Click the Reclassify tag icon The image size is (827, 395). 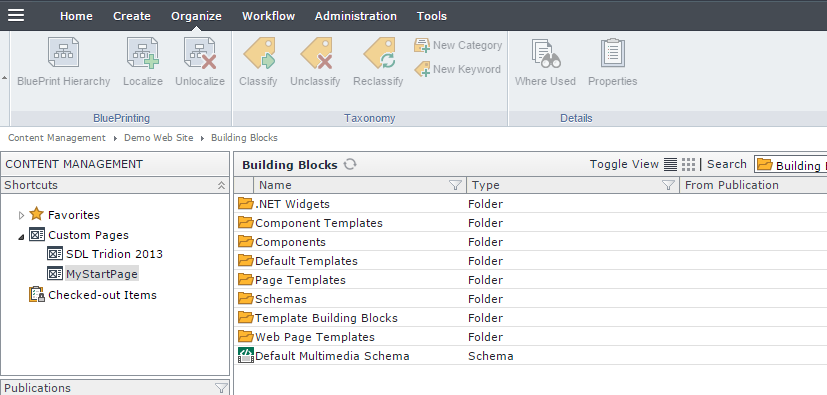(x=379, y=52)
